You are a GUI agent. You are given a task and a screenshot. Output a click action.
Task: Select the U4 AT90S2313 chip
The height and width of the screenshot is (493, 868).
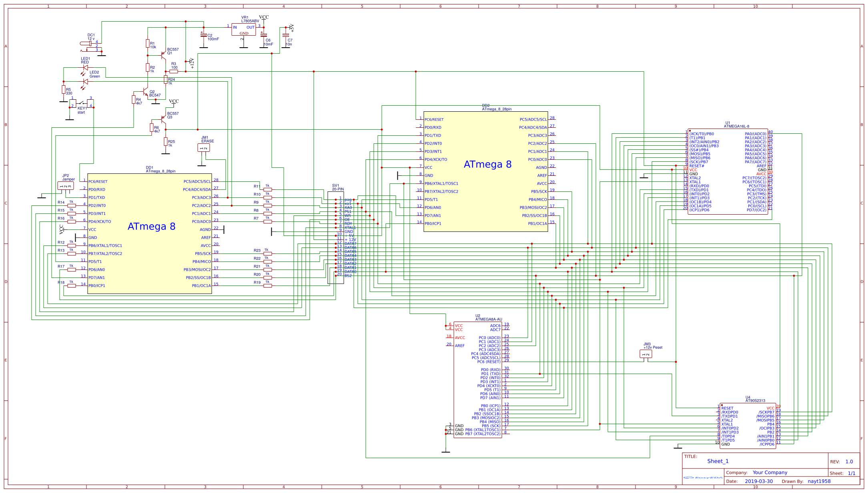[x=747, y=426]
